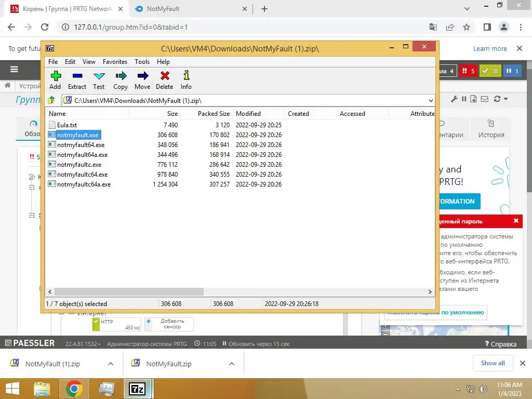Expand the archive path dropdown
532x399 pixels.
pos(431,101)
